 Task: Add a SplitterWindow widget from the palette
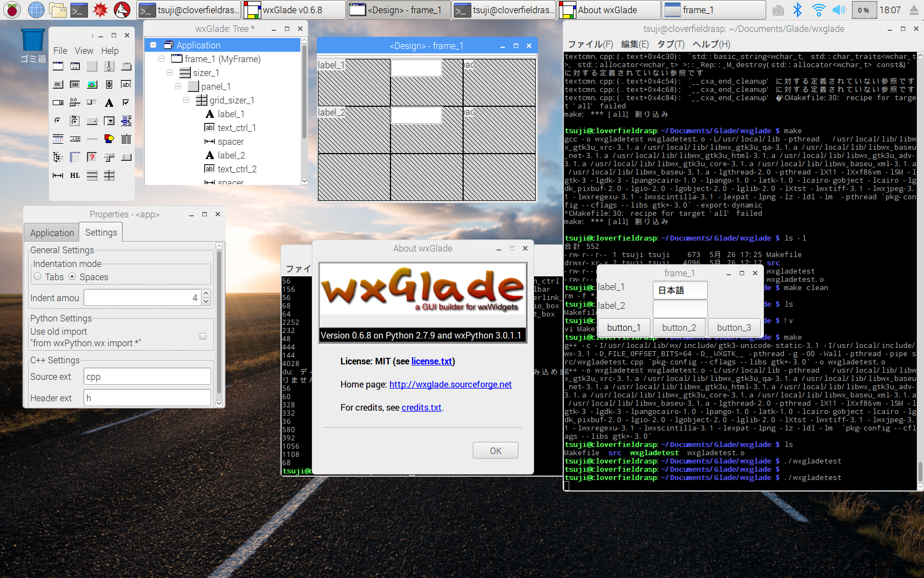click(x=109, y=67)
